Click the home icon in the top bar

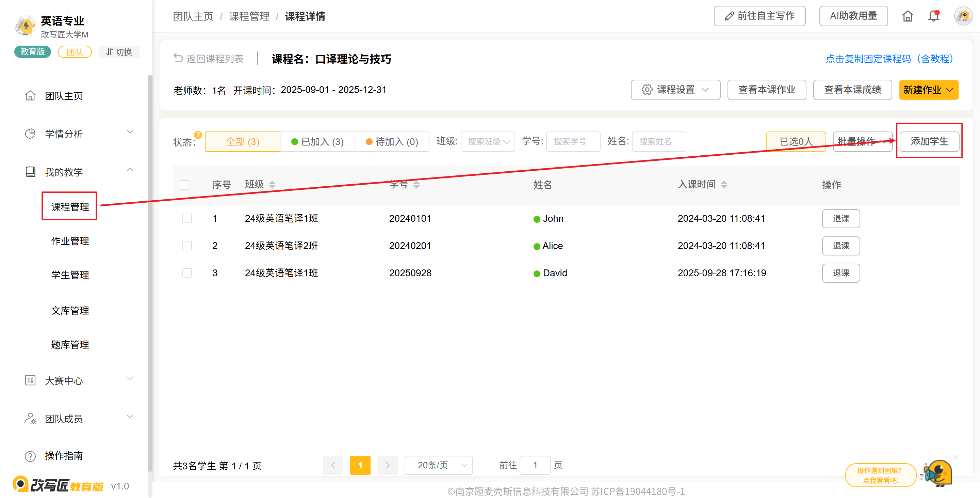[907, 16]
